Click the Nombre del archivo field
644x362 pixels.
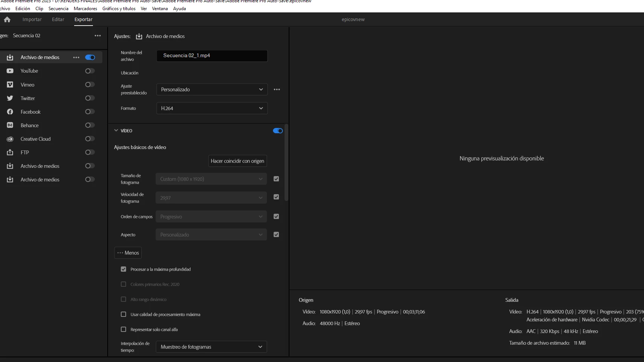[x=212, y=56]
